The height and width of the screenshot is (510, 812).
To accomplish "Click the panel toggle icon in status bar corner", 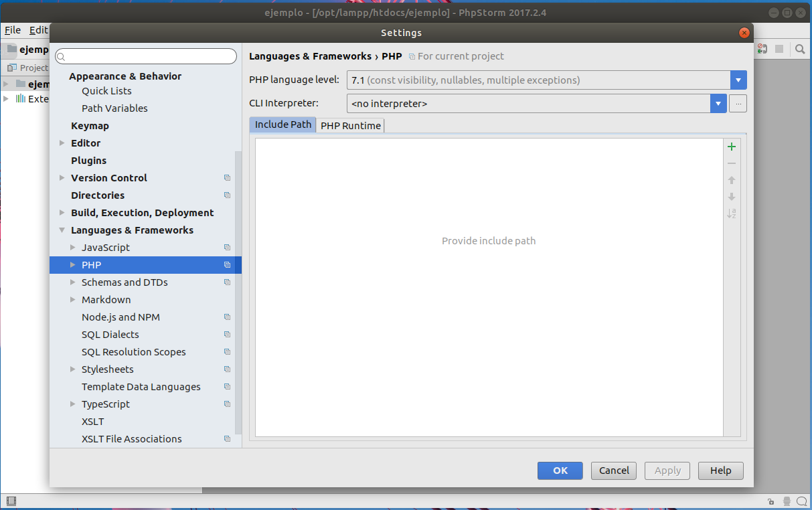I will tap(11, 501).
